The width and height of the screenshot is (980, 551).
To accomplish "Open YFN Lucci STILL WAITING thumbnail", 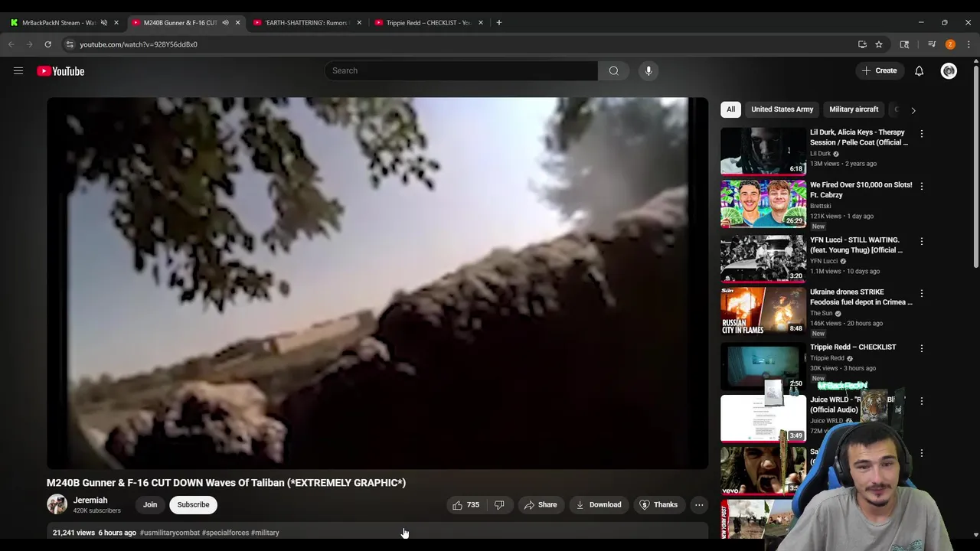I will click(763, 259).
